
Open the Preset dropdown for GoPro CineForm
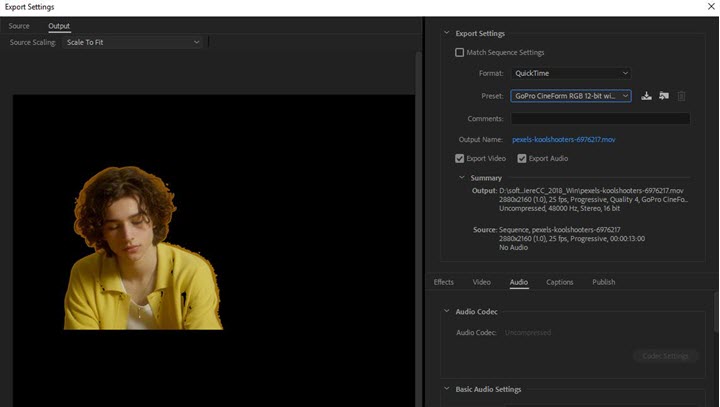pos(570,96)
